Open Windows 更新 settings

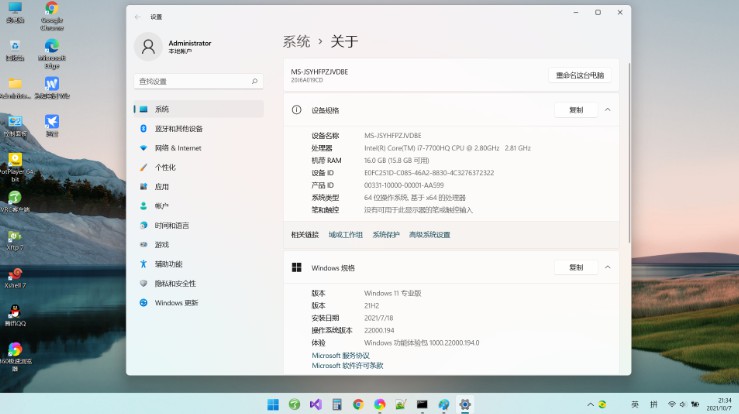[x=198, y=302]
